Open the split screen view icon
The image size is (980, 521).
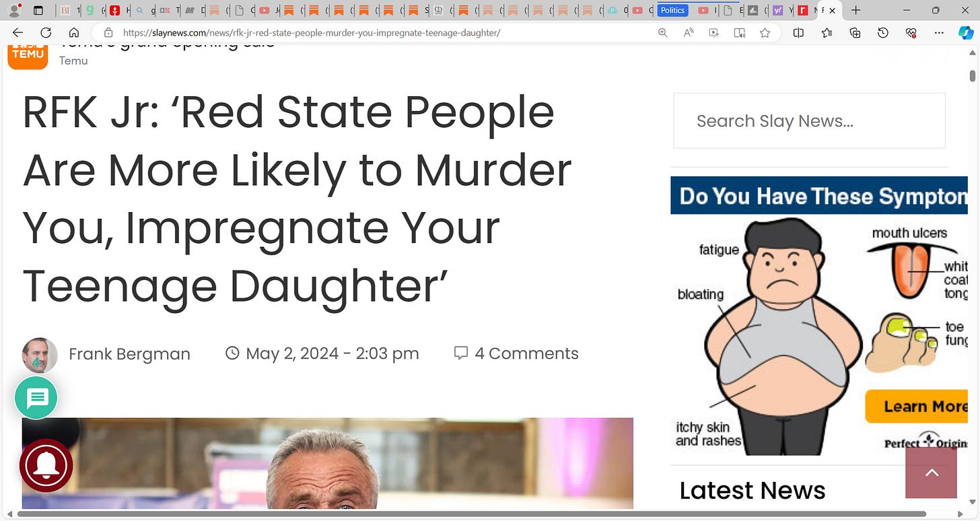(x=798, y=32)
